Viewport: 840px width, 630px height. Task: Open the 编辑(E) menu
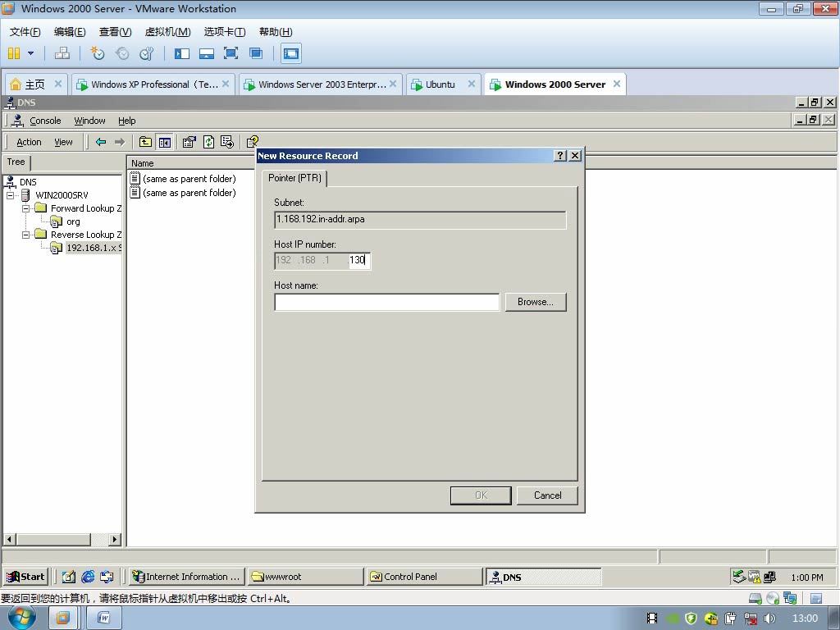70,32
